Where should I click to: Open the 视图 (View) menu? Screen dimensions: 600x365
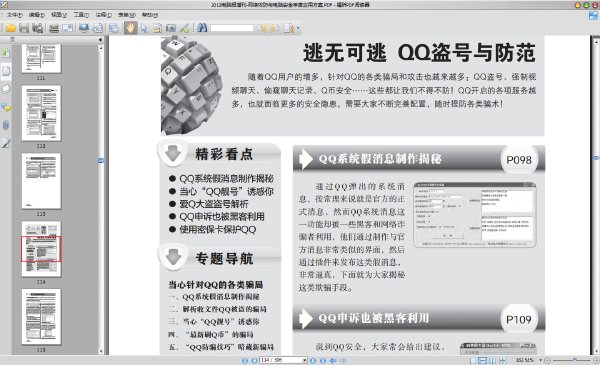(59, 15)
